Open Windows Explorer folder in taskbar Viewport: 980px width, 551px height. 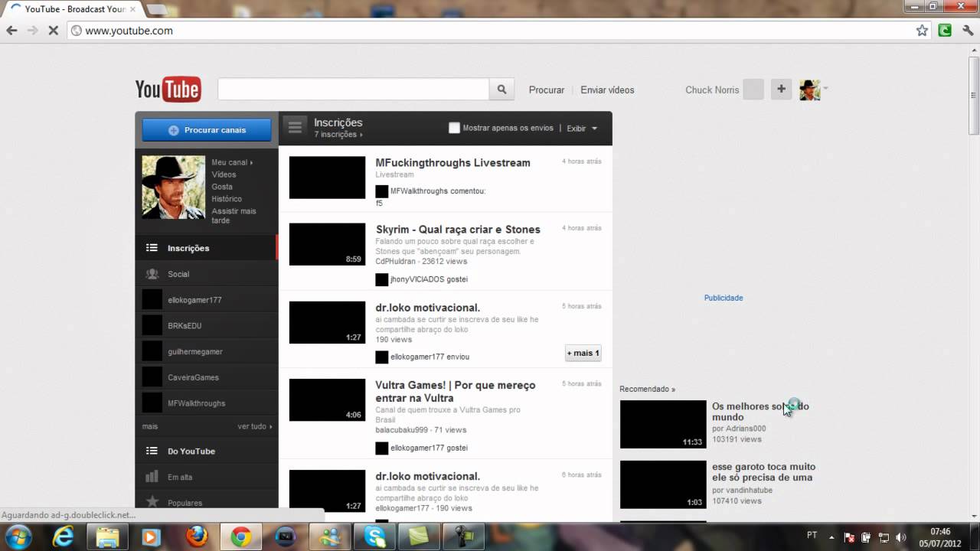[108, 537]
